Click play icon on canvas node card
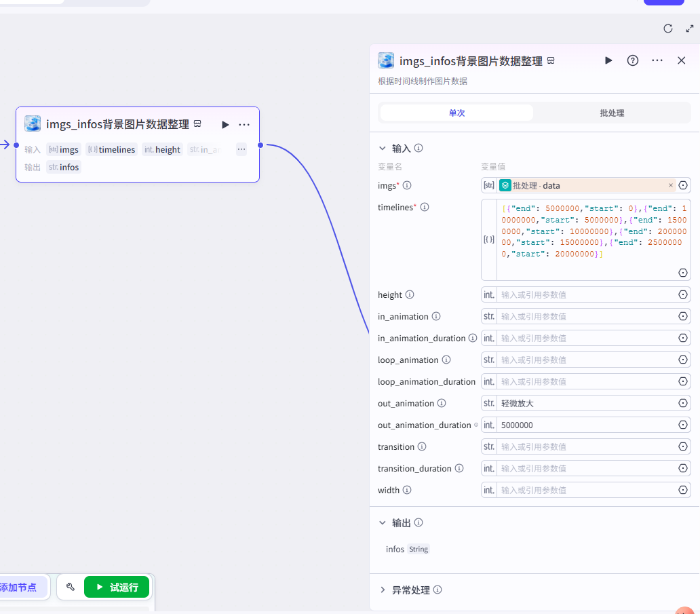 click(x=225, y=124)
